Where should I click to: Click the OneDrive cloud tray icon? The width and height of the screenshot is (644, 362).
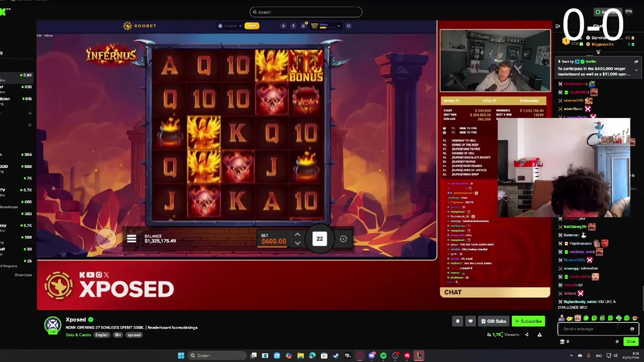click(x=580, y=355)
